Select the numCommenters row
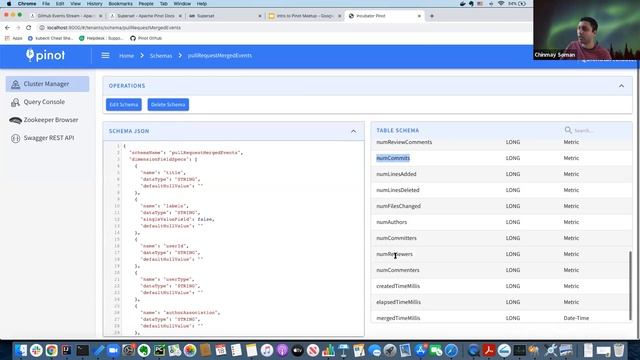The height and width of the screenshot is (360, 640). (501, 270)
